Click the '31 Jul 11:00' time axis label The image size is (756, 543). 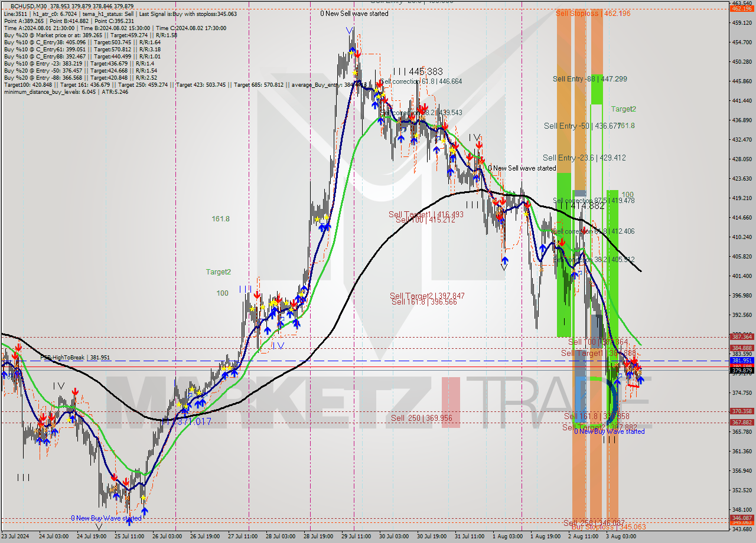coord(470,537)
